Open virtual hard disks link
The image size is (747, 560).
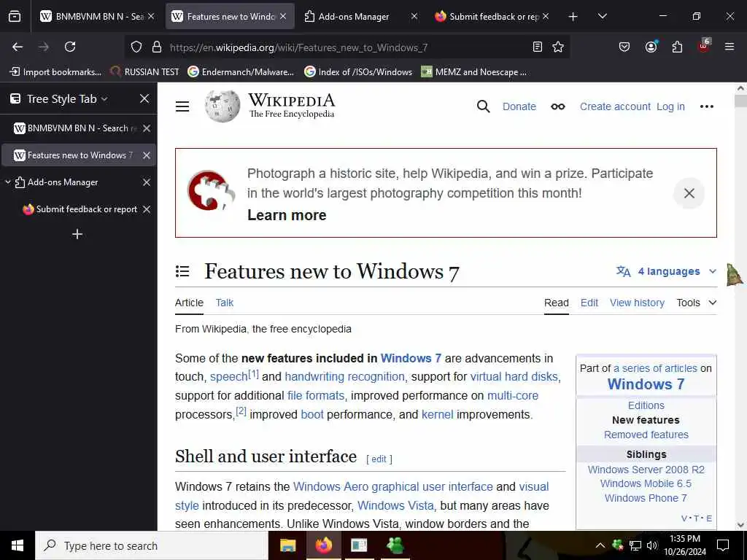[514, 377]
